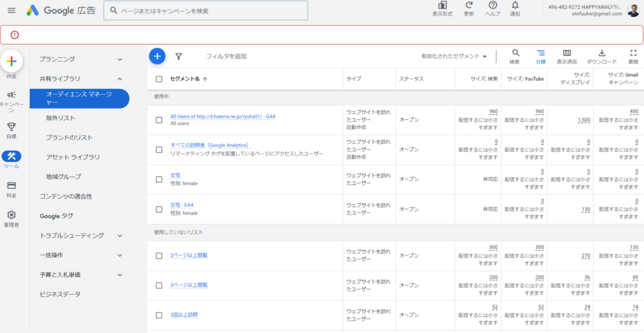The width and height of the screenshot is (644, 333).
Task: Open the 3回以上訪問 segment link
Action: coord(184,315)
